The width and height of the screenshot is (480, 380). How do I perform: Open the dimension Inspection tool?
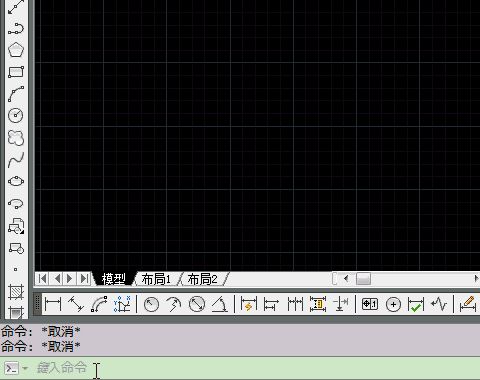pyautogui.click(x=416, y=305)
